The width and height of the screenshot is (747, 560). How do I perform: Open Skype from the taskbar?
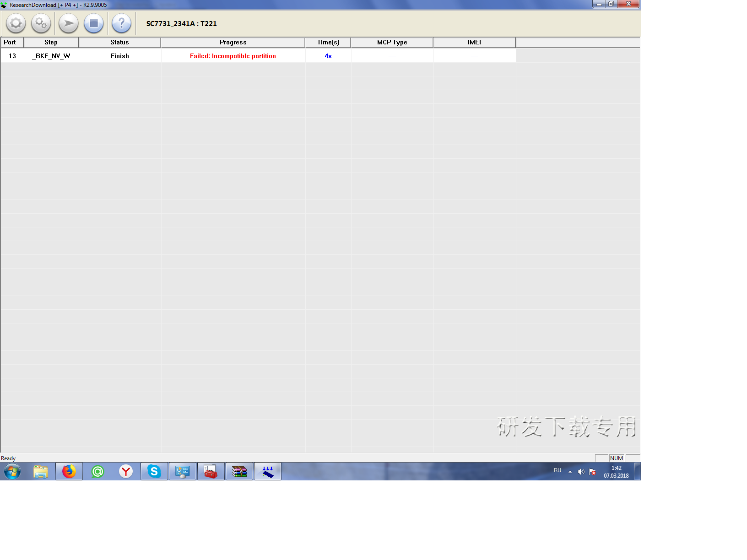coord(154,471)
